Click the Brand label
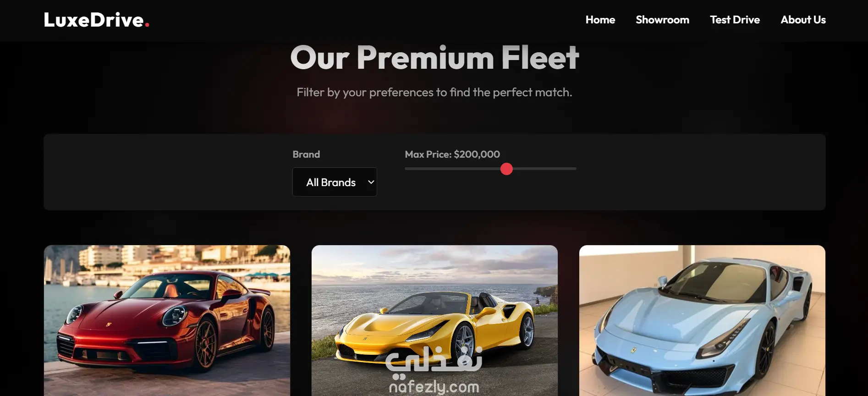 306,154
